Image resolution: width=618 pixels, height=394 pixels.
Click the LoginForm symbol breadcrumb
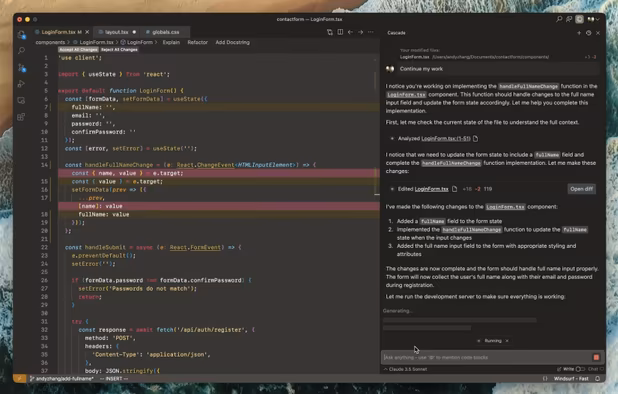[x=137, y=42]
